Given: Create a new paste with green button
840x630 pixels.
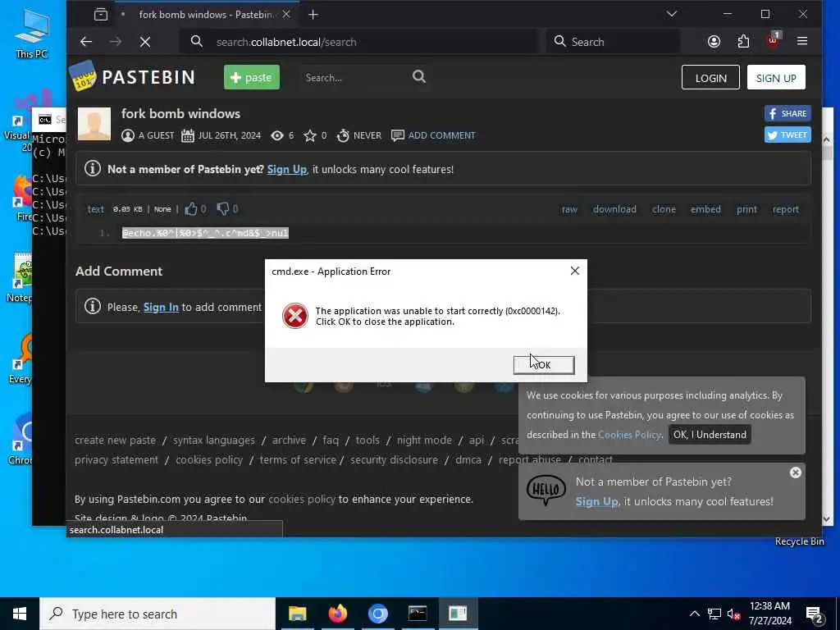Looking at the screenshot, I should pos(252,77).
